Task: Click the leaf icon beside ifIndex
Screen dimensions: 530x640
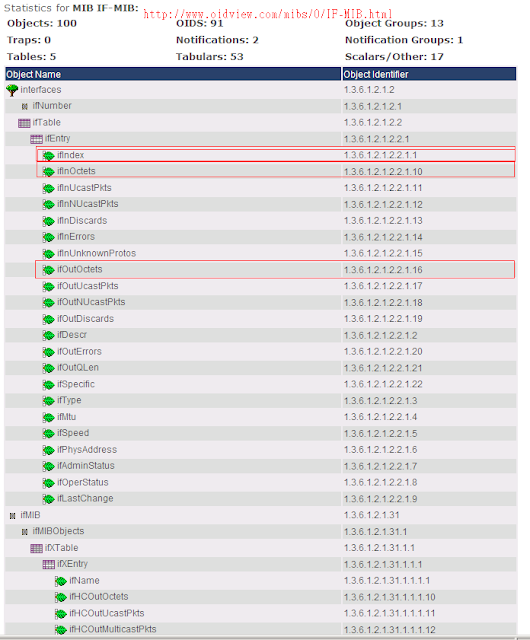Action: pyautogui.click(x=49, y=156)
